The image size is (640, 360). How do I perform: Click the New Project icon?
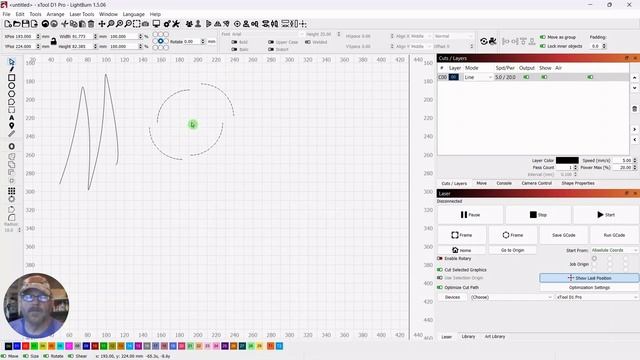pos(8,24)
